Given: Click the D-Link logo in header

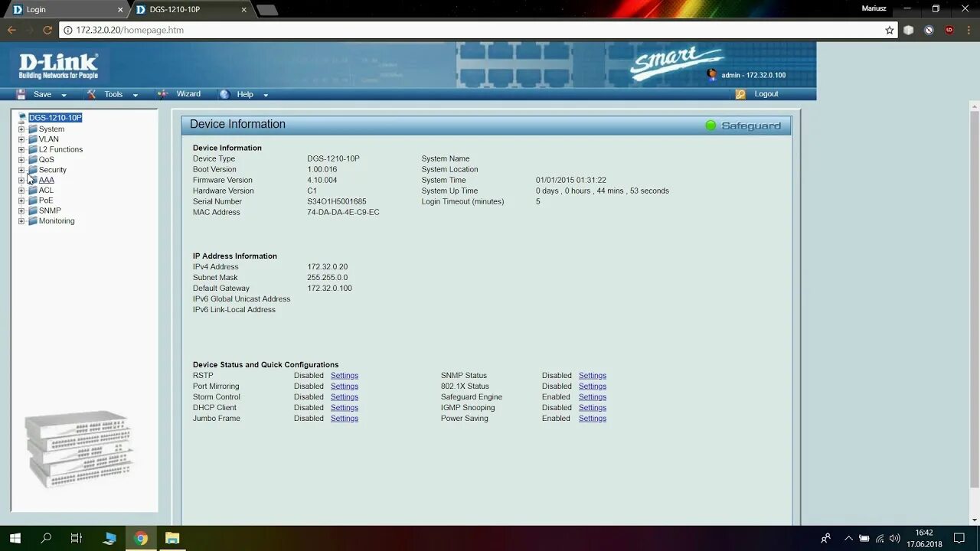Looking at the screenshot, I should (58, 66).
